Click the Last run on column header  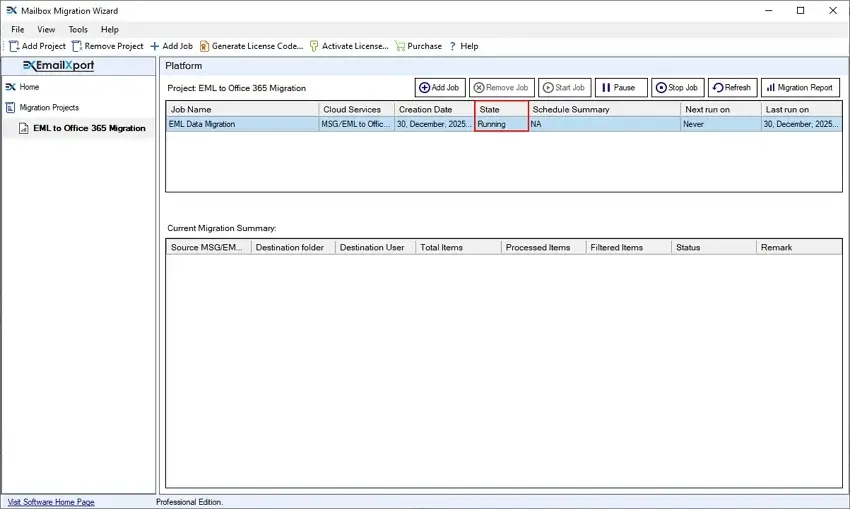[x=801, y=109]
